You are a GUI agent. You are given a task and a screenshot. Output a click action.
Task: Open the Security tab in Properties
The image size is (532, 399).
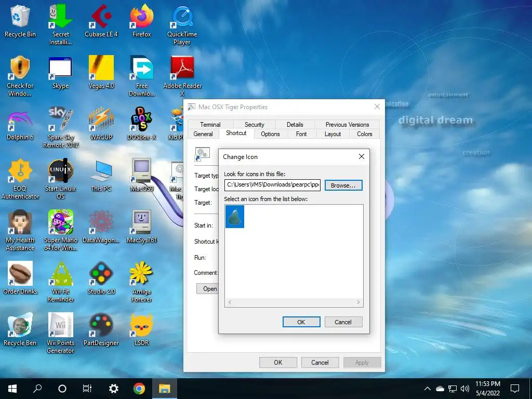click(254, 125)
